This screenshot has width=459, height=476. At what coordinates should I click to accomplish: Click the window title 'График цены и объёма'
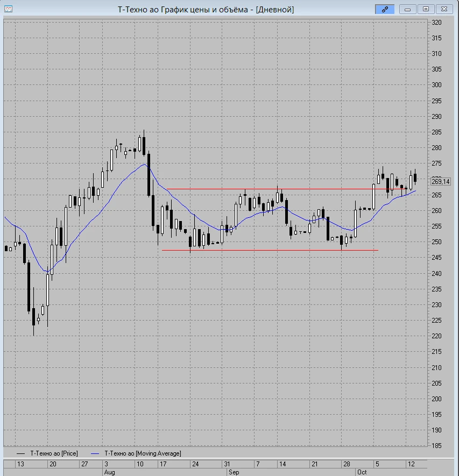(x=204, y=10)
